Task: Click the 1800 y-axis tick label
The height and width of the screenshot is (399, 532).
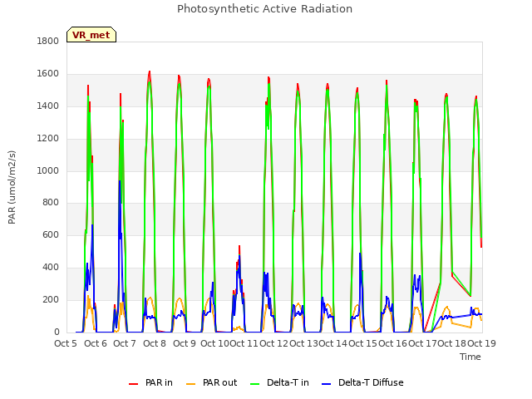Action: 48,41
